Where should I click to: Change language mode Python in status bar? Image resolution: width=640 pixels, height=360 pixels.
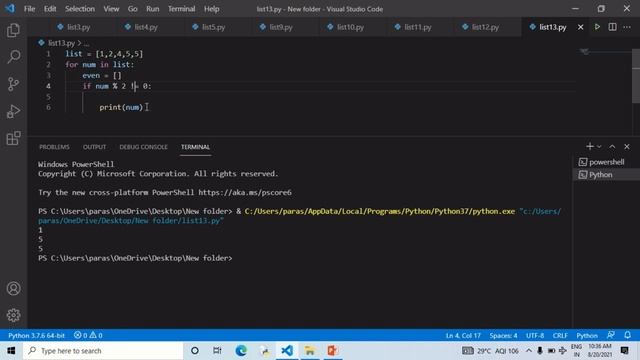tap(587, 336)
